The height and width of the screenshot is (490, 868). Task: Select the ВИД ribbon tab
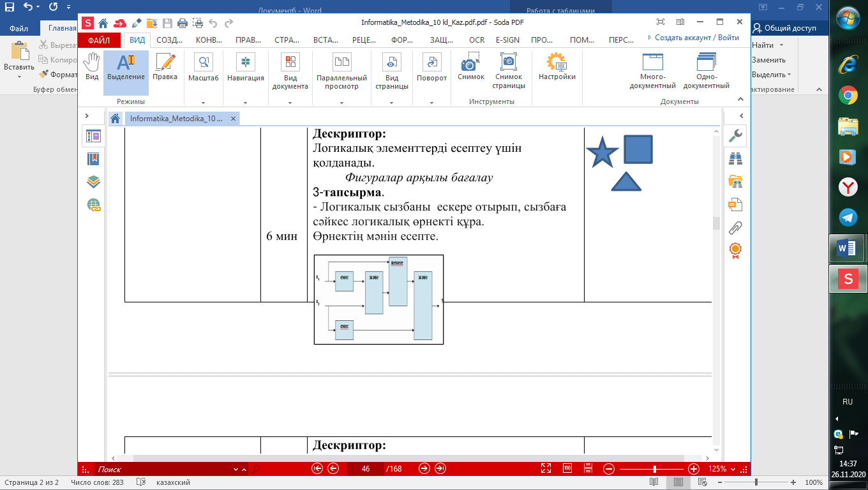click(x=137, y=40)
